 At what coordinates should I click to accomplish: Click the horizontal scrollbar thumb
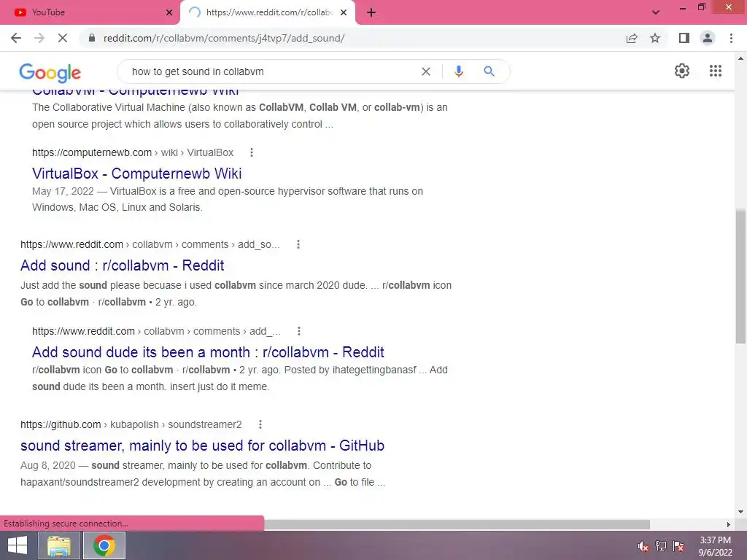coord(457,524)
